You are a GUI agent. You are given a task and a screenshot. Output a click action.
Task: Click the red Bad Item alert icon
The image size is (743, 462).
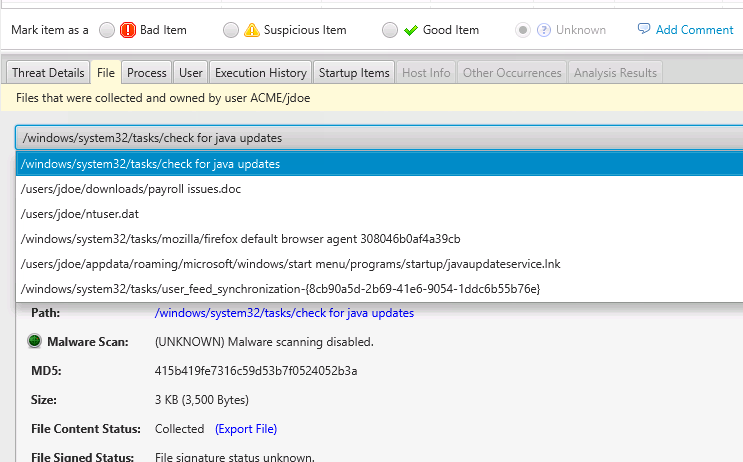(128, 30)
